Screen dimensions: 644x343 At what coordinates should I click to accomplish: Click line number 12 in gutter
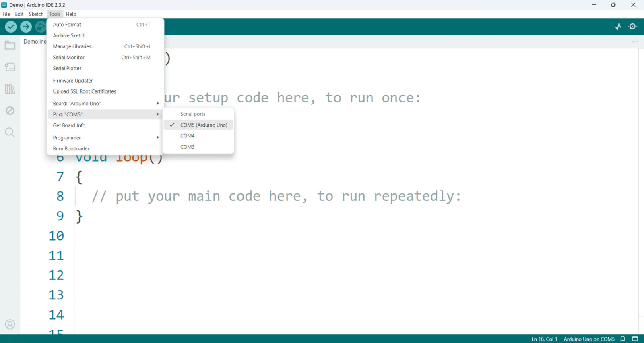pos(56,275)
